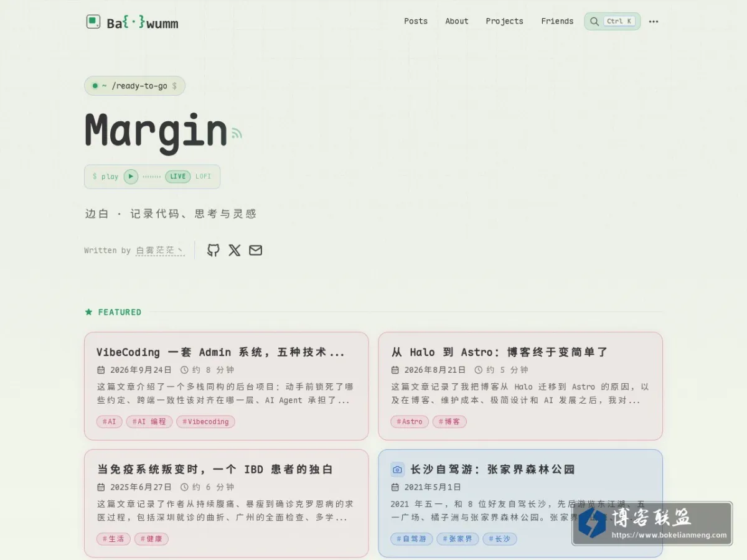Click the email envelope icon
The width and height of the screenshot is (747, 560).
click(x=256, y=250)
